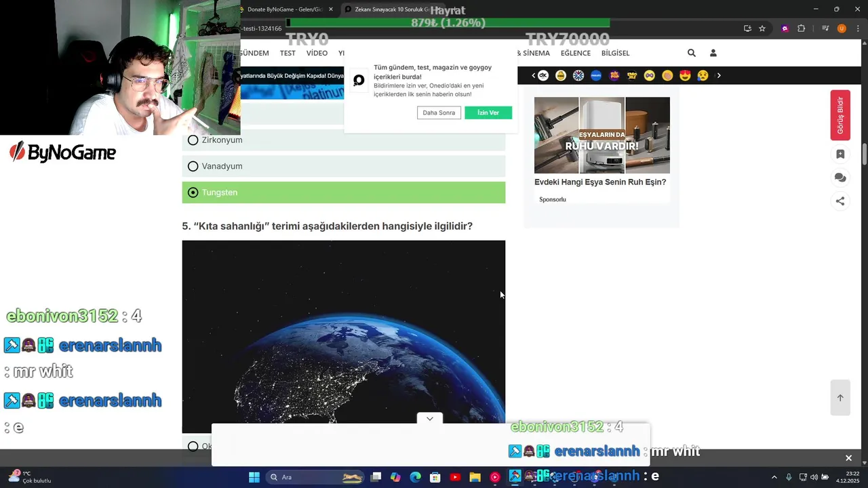Screen dimensions: 868x488
Task: Click the Daha Sonra button
Action: [439, 113]
